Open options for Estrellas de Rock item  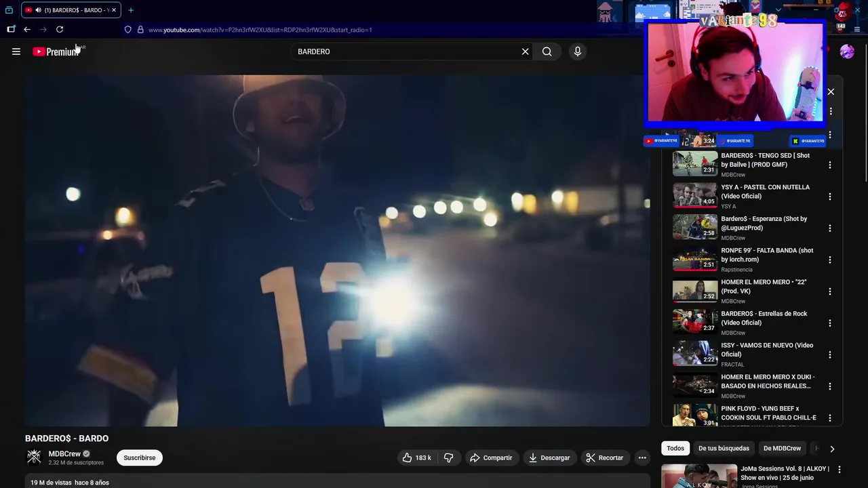point(830,323)
